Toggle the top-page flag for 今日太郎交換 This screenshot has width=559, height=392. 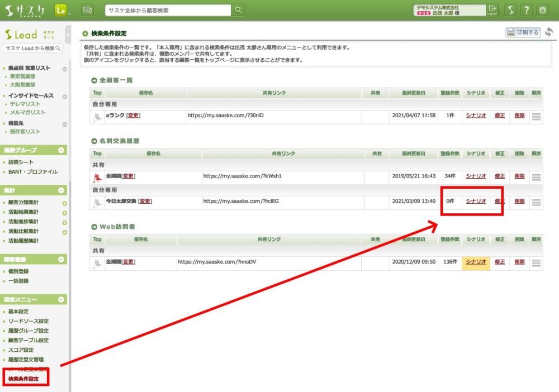click(x=98, y=202)
